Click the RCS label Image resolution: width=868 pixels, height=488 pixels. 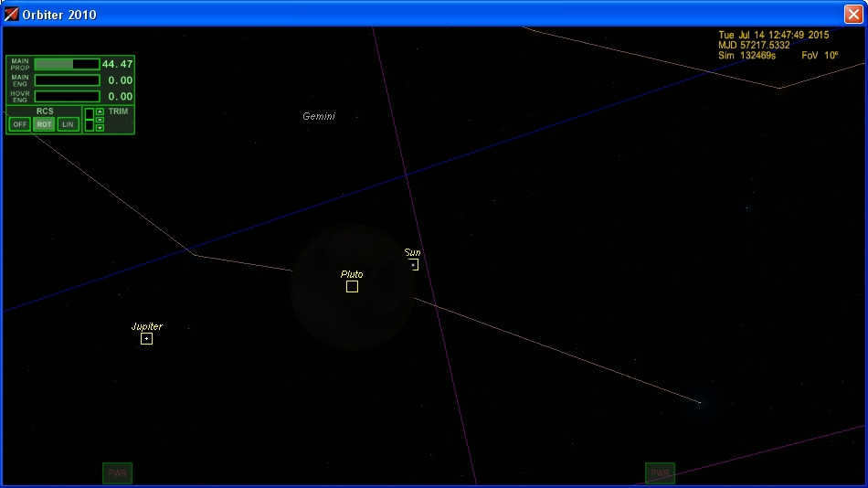coord(45,111)
